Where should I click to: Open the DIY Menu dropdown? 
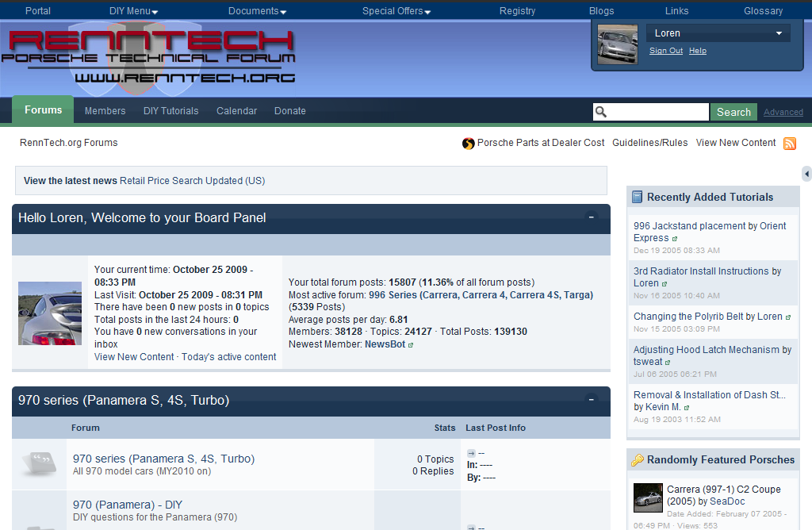(133, 11)
